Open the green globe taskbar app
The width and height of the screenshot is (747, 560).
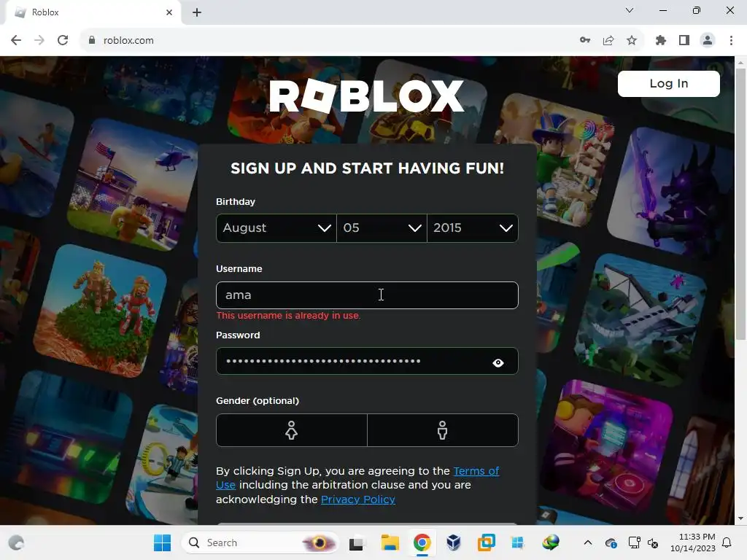(550, 542)
